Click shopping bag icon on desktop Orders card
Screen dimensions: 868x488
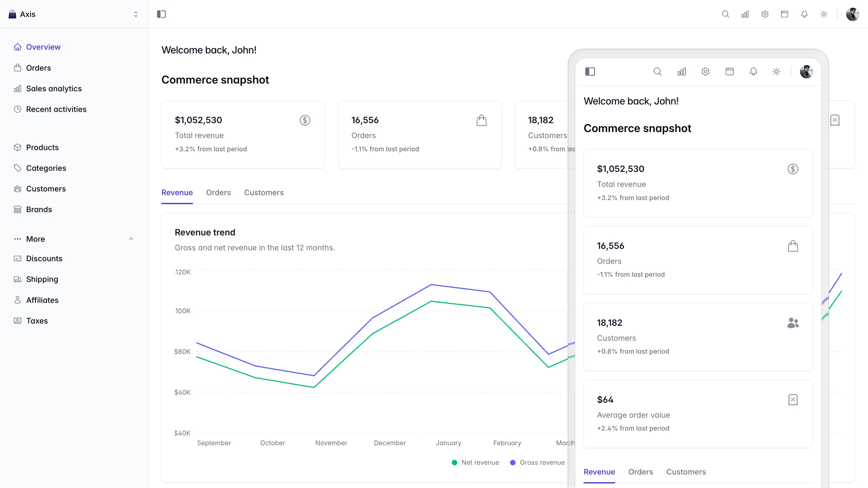(482, 120)
